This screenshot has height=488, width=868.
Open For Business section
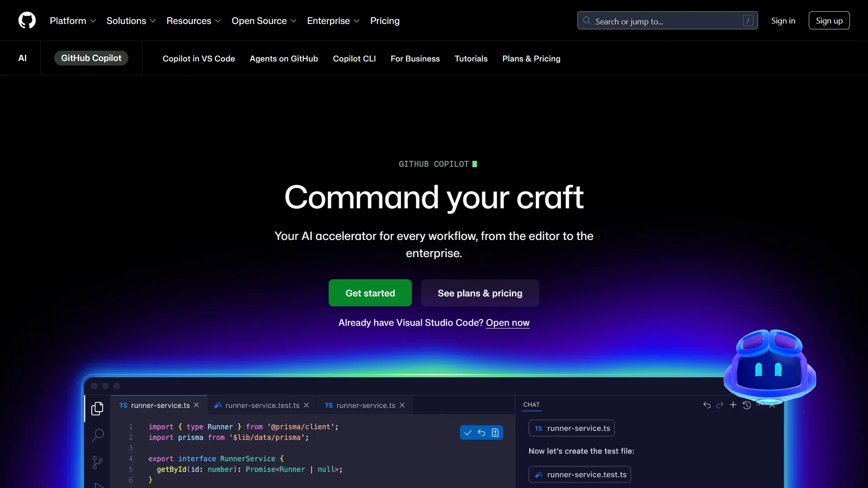(x=415, y=59)
